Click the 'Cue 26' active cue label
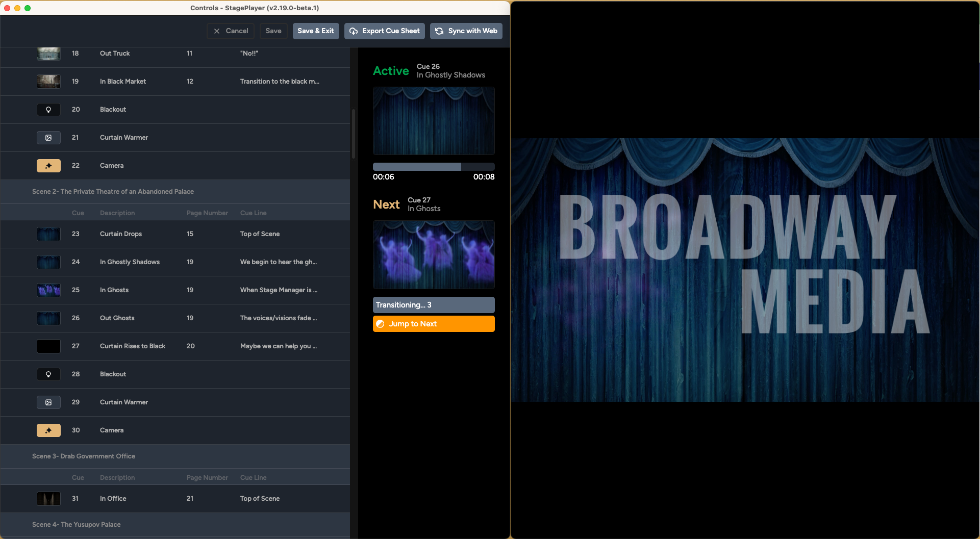 point(428,66)
